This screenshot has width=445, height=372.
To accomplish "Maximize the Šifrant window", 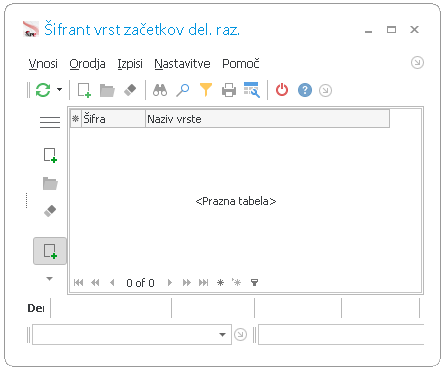I will [391, 30].
